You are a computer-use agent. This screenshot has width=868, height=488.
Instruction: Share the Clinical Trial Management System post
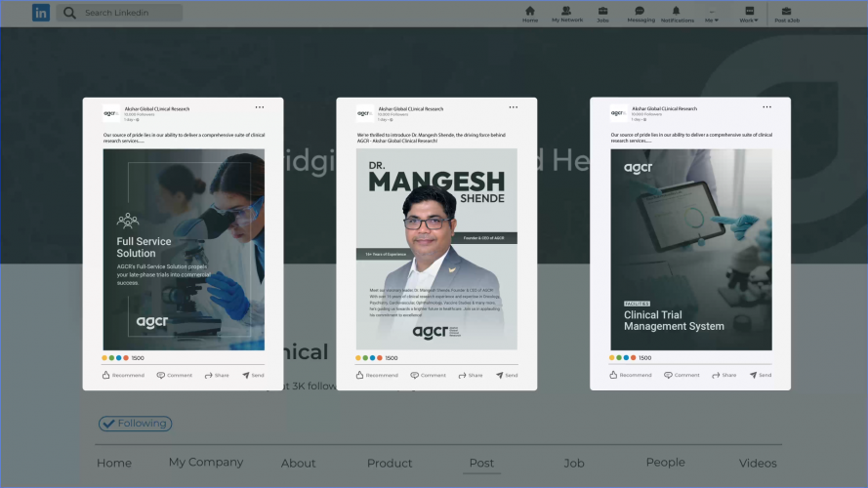click(x=724, y=375)
